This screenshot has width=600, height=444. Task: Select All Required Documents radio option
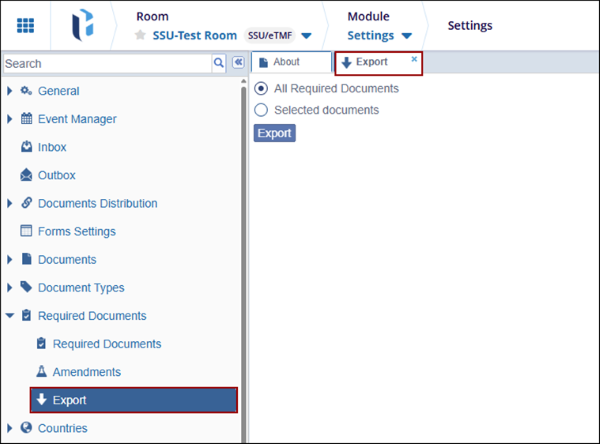tap(262, 88)
